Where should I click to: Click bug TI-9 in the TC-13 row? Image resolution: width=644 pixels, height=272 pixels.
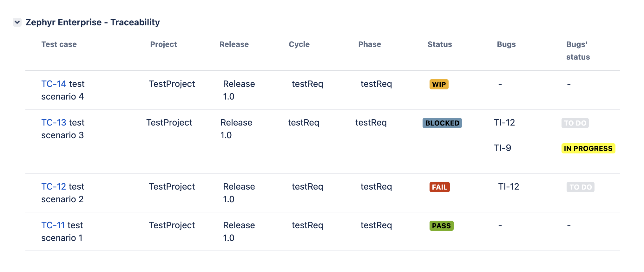pyautogui.click(x=503, y=148)
